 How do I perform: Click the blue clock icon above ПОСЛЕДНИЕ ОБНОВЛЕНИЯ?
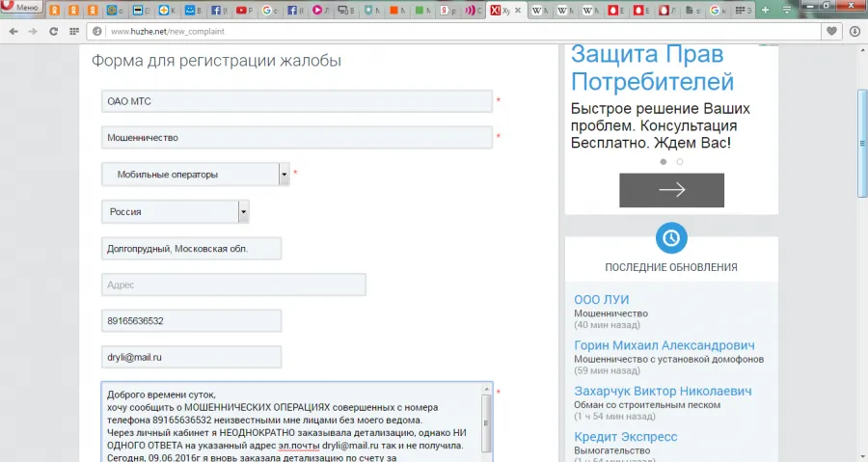671,238
